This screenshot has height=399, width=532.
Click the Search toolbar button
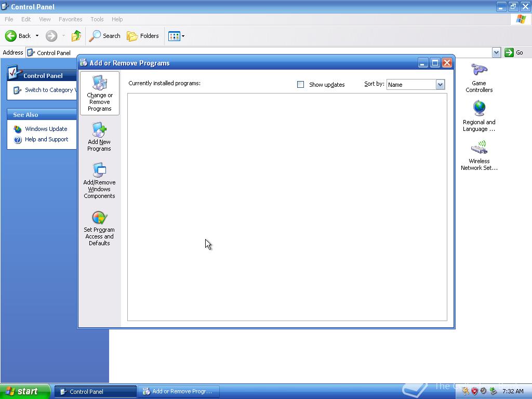click(x=104, y=36)
